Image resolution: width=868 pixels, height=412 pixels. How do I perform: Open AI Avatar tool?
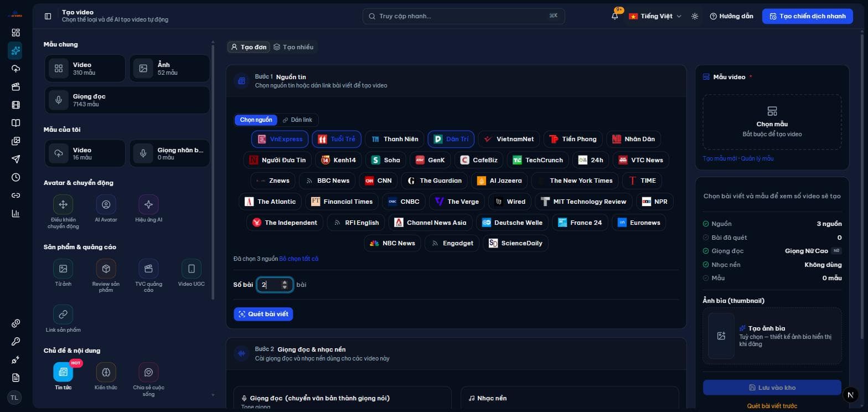click(106, 209)
